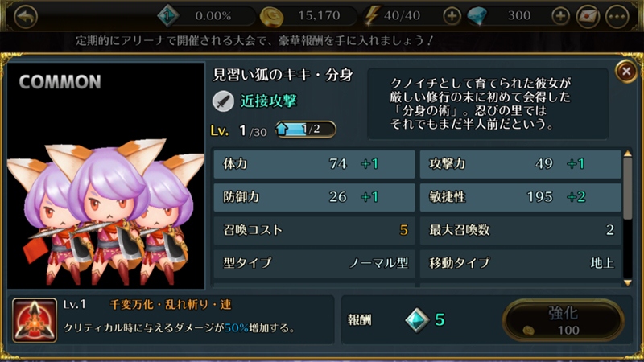
Task: Tap the fox character portrait image
Action: pyautogui.click(x=106, y=175)
